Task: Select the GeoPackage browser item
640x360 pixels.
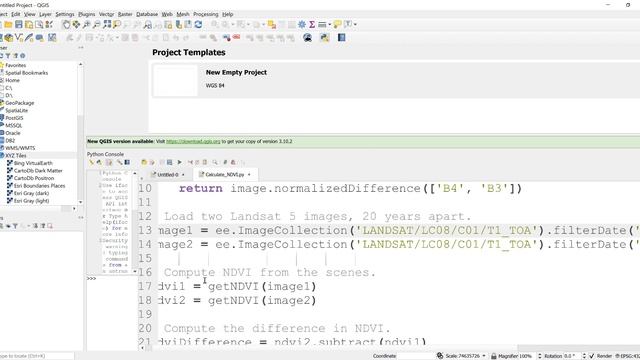Action: 20,103
